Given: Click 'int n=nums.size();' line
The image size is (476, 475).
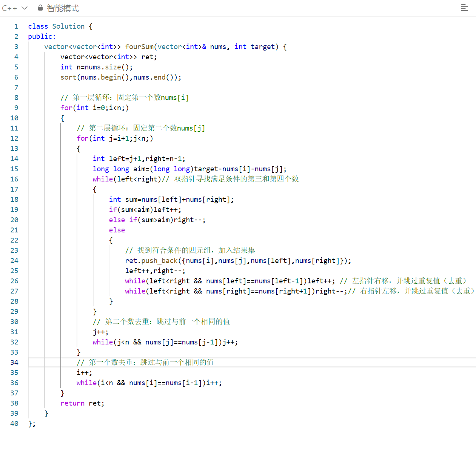Looking at the screenshot, I should pos(97,67).
